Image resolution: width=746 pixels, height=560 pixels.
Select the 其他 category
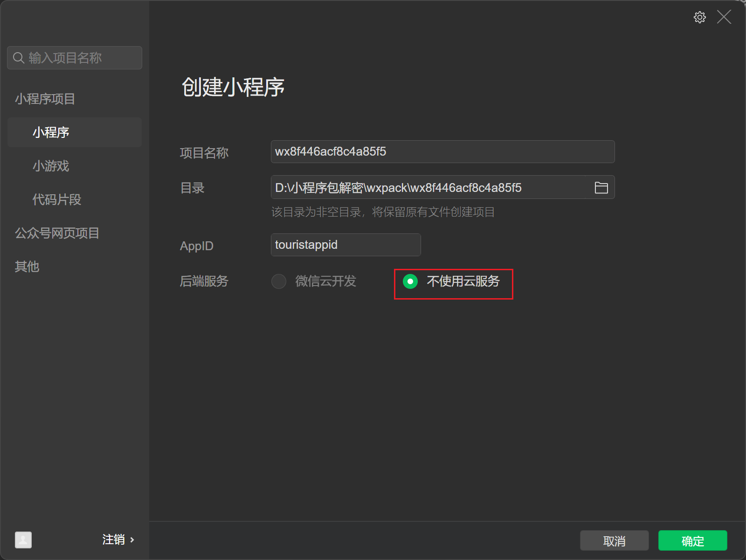pos(27,266)
